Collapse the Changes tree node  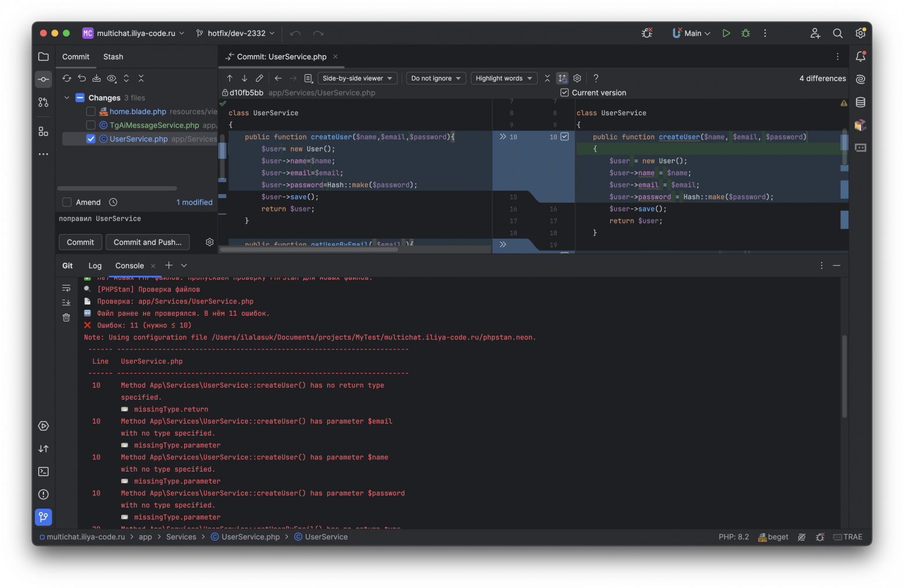pyautogui.click(x=66, y=97)
